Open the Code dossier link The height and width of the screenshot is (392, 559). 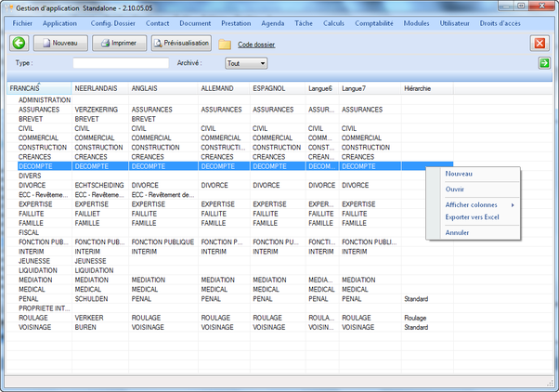pyautogui.click(x=256, y=44)
